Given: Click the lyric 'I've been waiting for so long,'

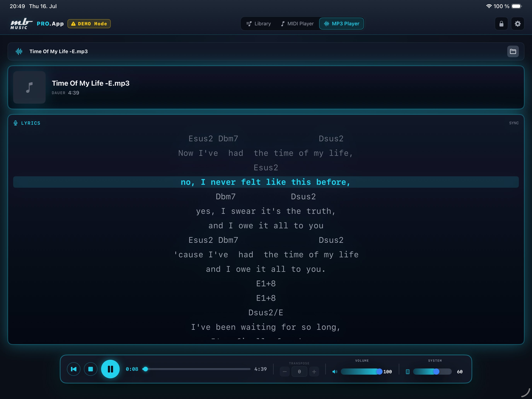Looking at the screenshot, I should tap(266, 327).
